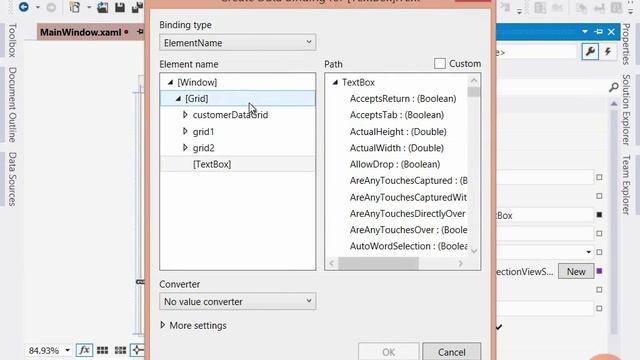Open the lightning bolt events icon

tap(608, 51)
